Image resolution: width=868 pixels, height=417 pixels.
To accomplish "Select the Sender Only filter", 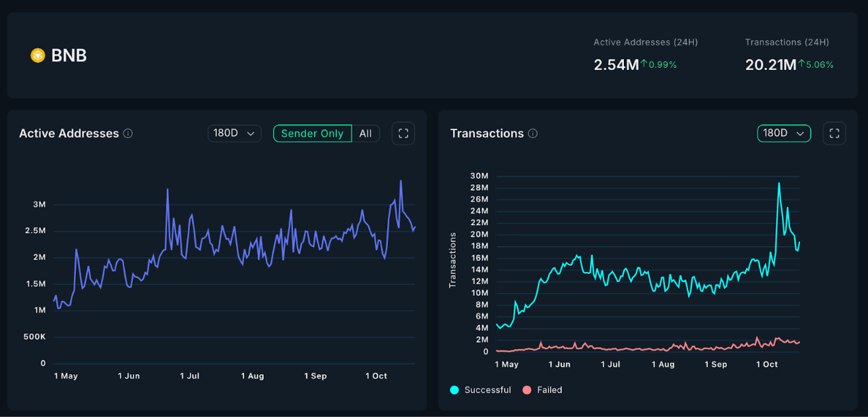I will tap(312, 133).
